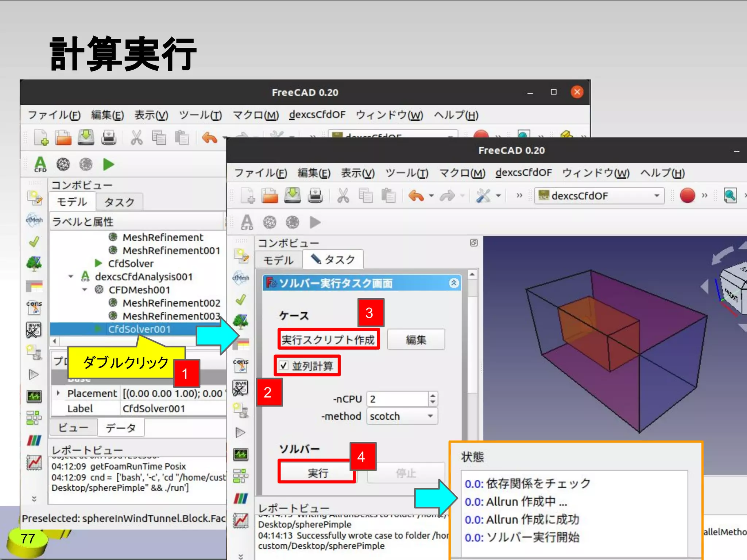Open the ビュー property tab in back window
Screen dimensions: 747x560
[x=73, y=427]
